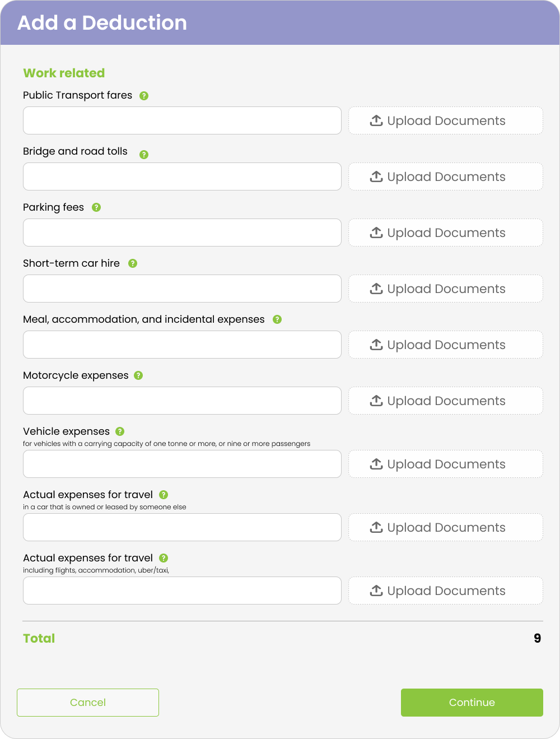Screen dimensions: 560x739
Task: Upload Documents for Vehicle expenses
Action: (x=446, y=464)
